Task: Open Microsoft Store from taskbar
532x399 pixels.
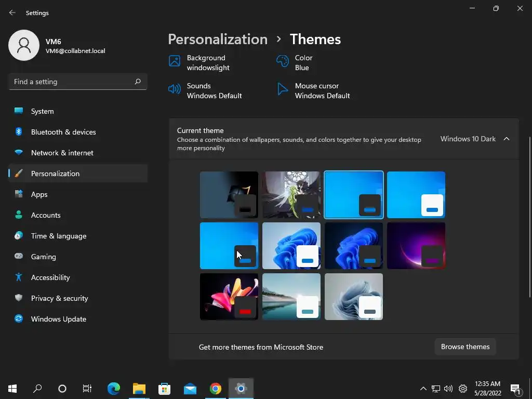Action: 165,388
